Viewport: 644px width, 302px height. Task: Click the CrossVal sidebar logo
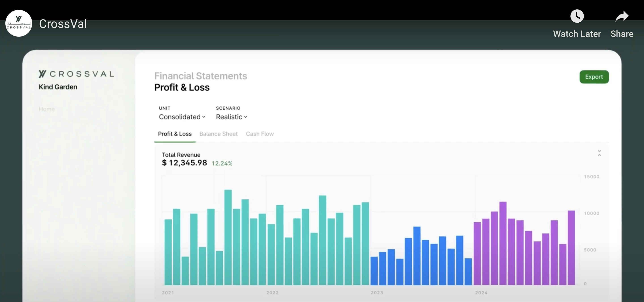point(76,74)
